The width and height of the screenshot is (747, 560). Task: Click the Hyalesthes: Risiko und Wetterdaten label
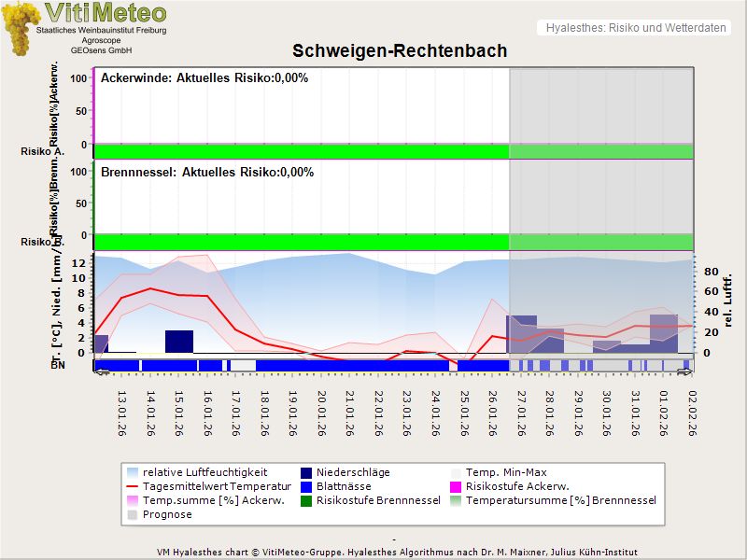pos(635,28)
